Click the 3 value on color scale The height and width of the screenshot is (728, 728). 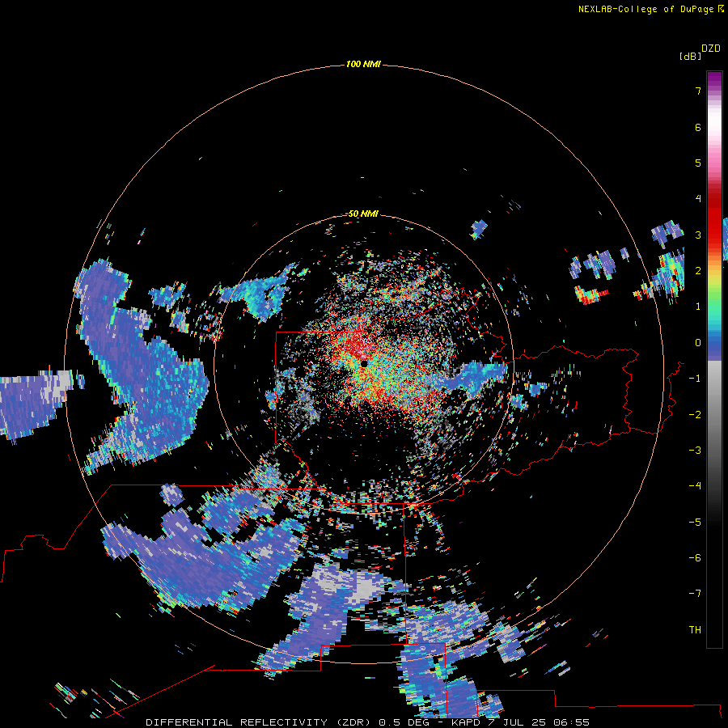698,235
